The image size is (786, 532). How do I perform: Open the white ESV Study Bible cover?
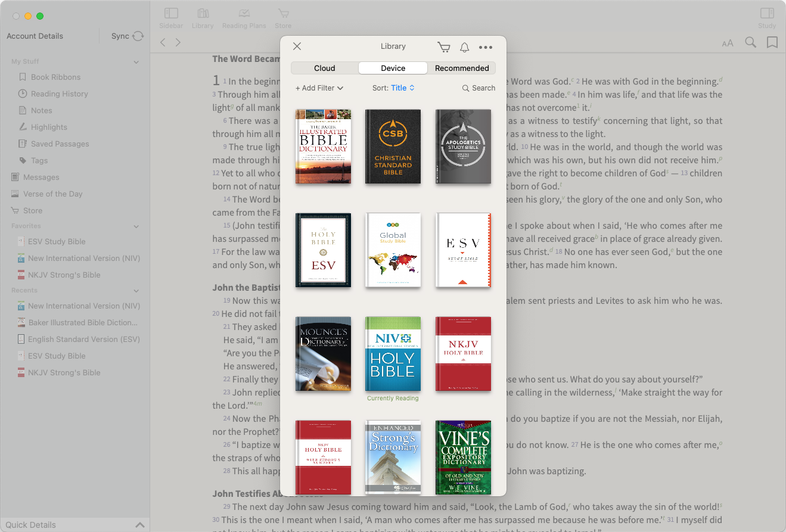click(463, 250)
